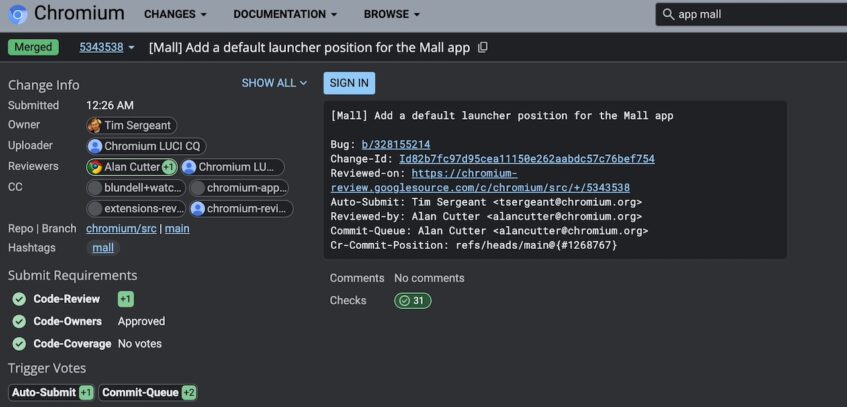Open the Change-Id link
The image size is (847, 407).
click(x=527, y=159)
